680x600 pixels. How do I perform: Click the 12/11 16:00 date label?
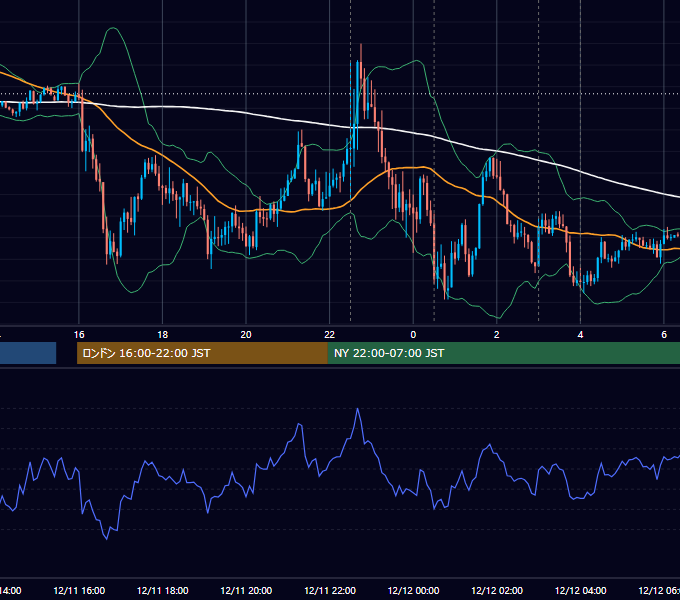(x=79, y=590)
